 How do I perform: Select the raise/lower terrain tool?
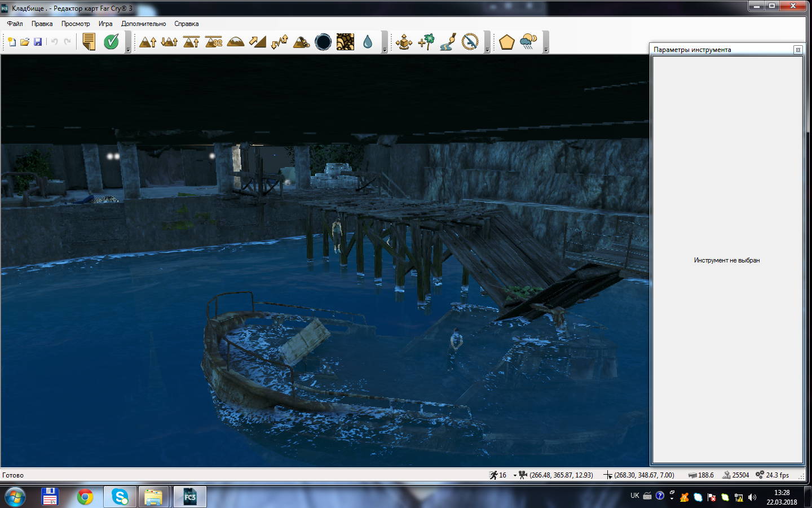click(169, 42)
